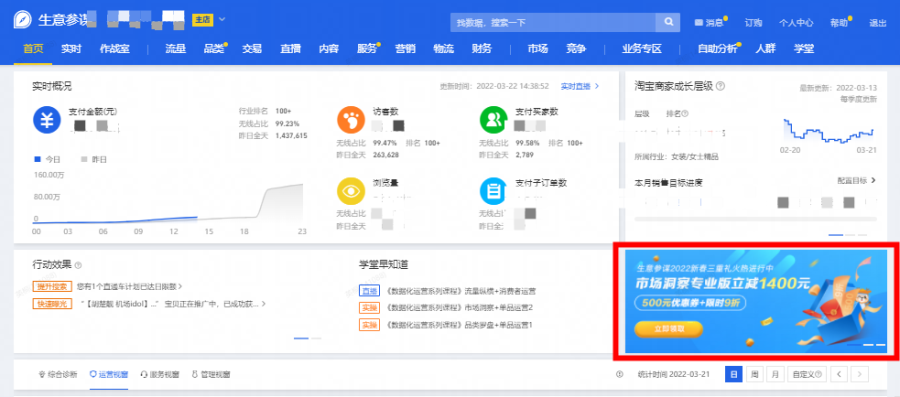Screen dimensions: 900x397
Task: Click the help icon beside 淘宝商家成长层级
Action: tap(720, 86)
